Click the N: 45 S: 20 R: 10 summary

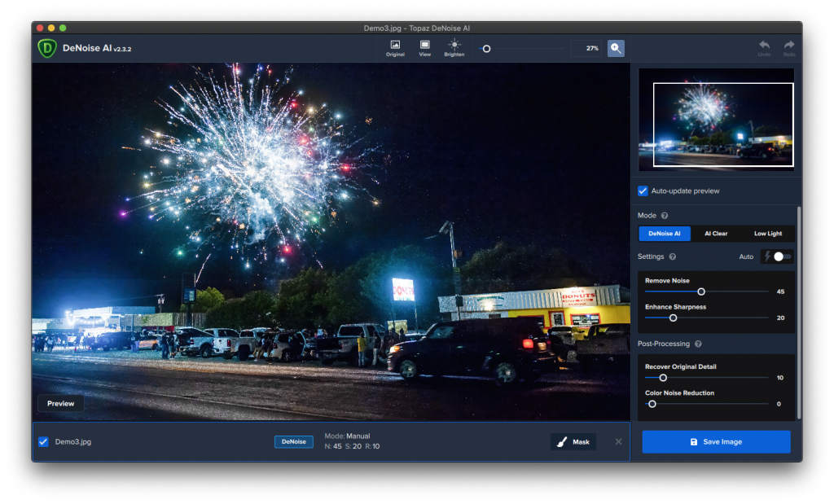point(352,446)
